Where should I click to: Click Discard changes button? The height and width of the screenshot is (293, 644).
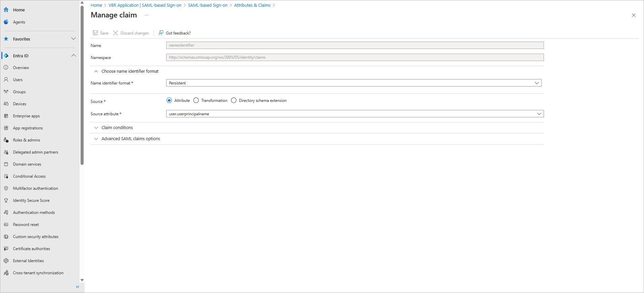[x=131, y=33]
